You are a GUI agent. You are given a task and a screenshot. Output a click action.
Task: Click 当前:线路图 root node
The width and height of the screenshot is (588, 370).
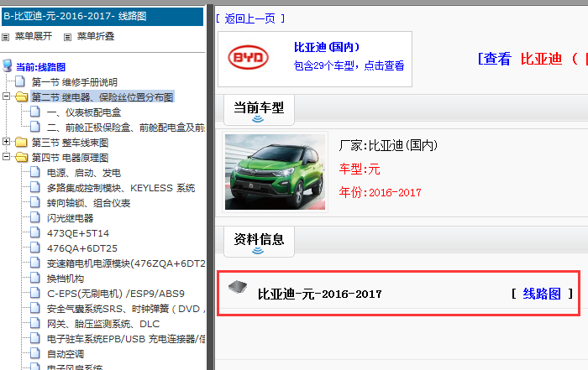(40, 67)
